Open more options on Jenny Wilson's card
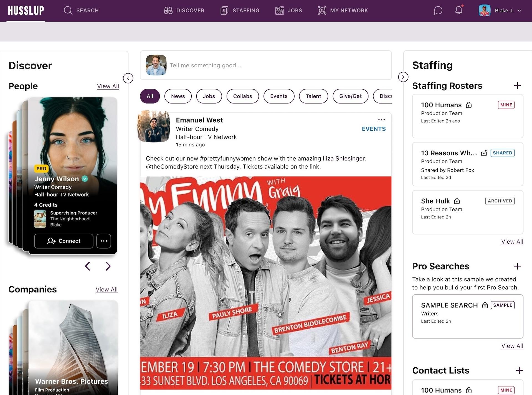Viewport: 532px width, 395px height. coord(104,241)
